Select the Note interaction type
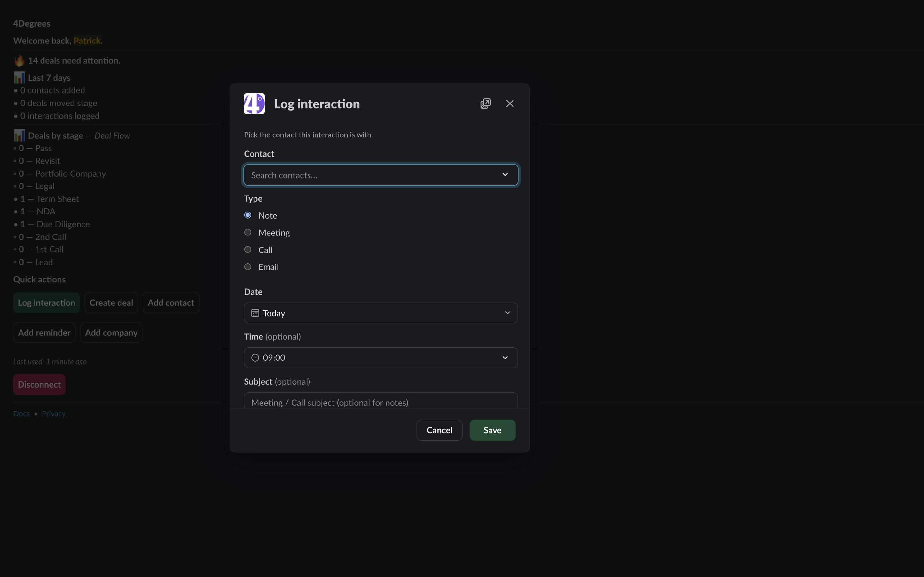The image size is (924, 577). tap(248, 215)
